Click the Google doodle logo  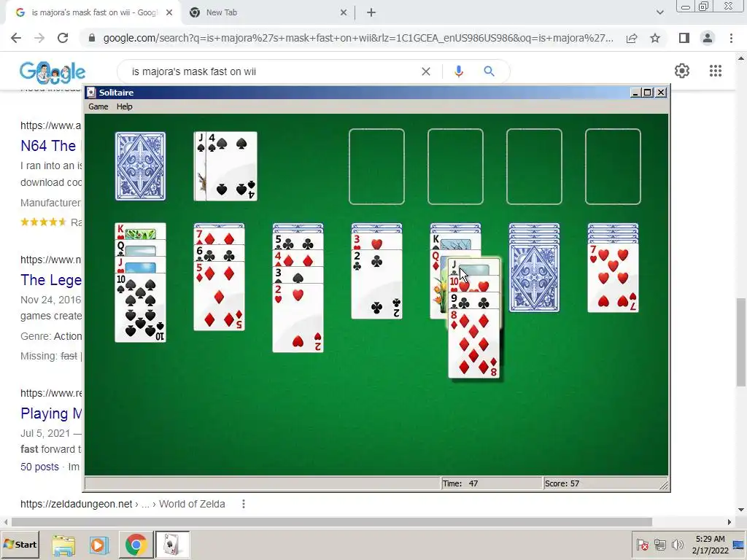tap(53, 72)
